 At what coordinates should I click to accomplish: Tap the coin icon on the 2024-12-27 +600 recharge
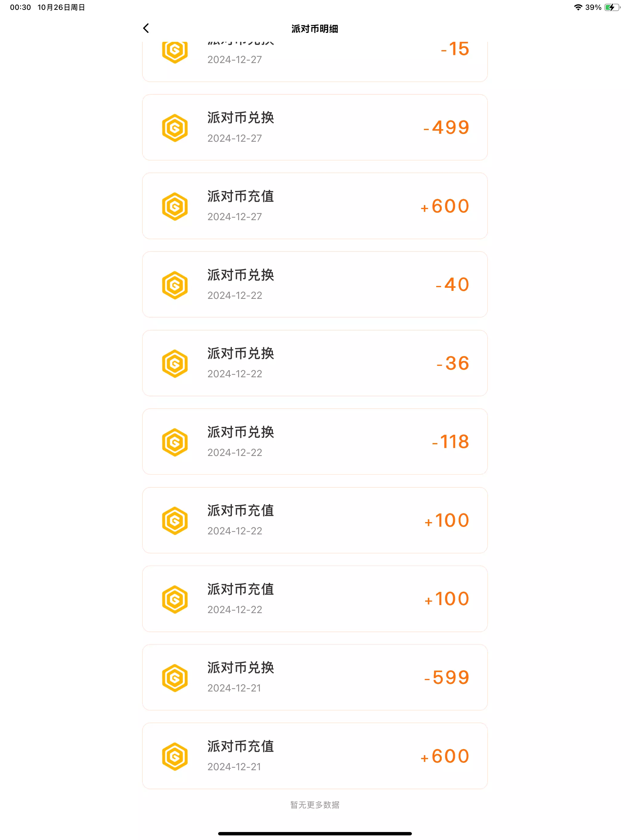175,206
